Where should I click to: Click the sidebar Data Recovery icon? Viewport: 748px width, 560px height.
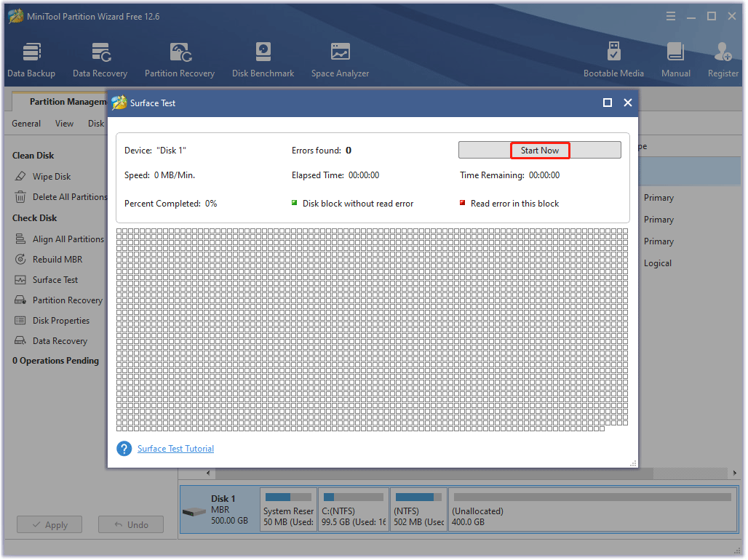click(x=20, y=341)
